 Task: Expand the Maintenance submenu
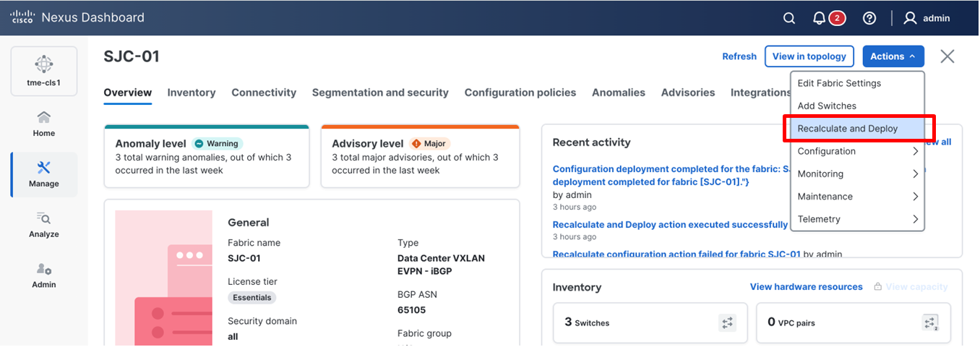click(857, 197)
